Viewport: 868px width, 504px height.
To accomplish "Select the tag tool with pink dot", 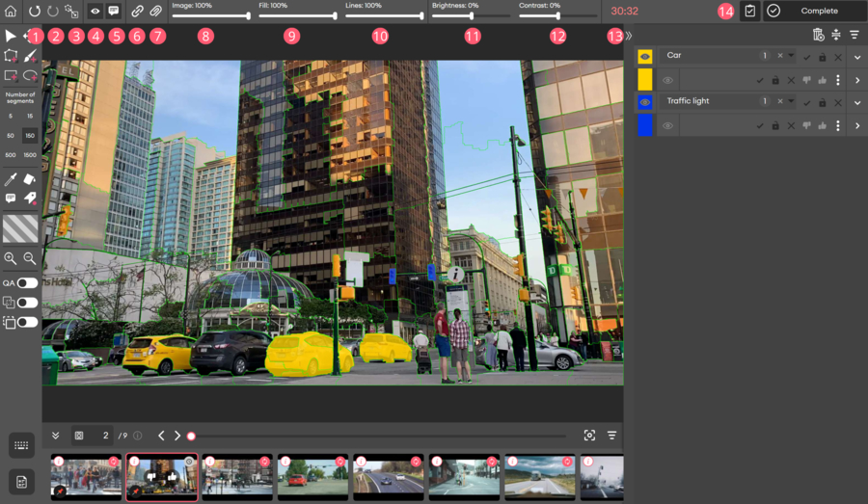I will [x=30, y=199].
